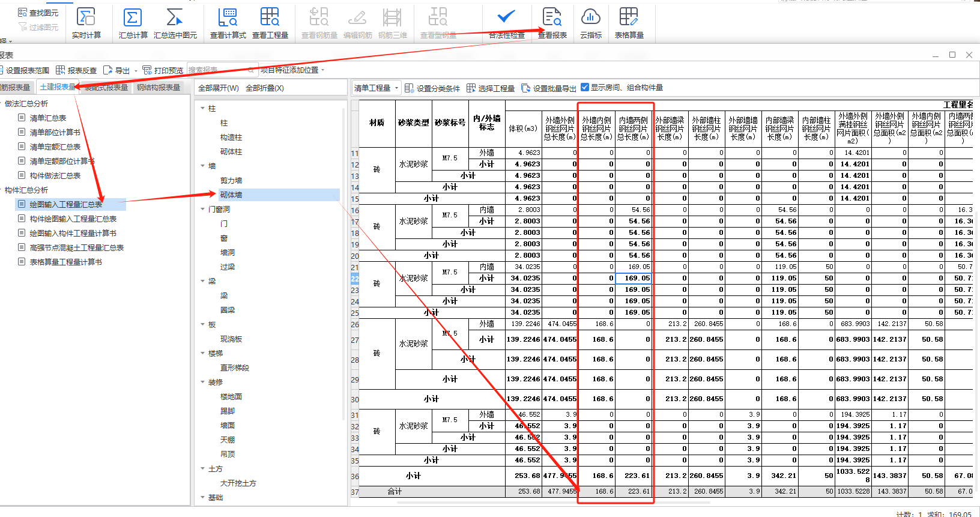The image size is (980, 517).
Task: Click the 合计 total row label
Action: click(x=395, y=491)
